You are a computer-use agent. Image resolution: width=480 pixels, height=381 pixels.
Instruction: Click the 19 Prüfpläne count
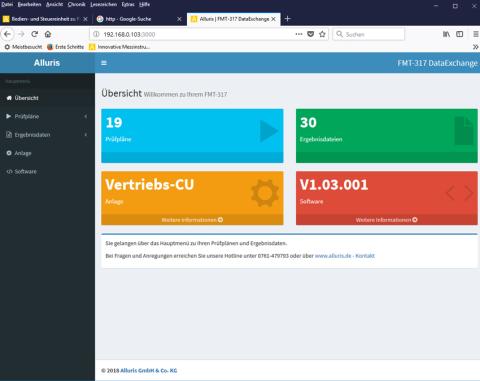114,123
